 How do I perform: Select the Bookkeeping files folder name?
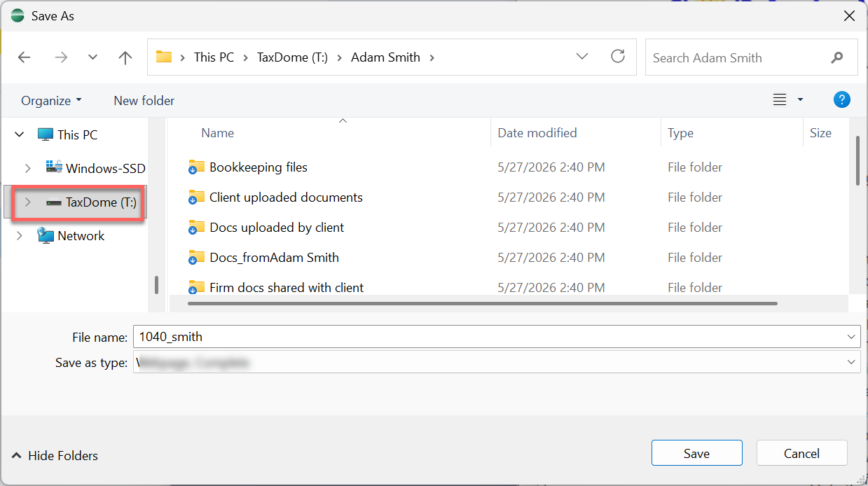click(259, 167)
